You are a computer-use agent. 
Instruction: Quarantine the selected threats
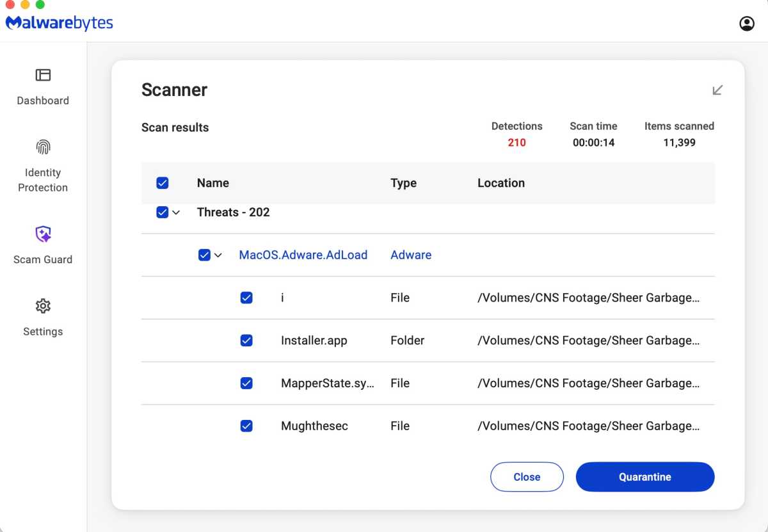(644, 477)
